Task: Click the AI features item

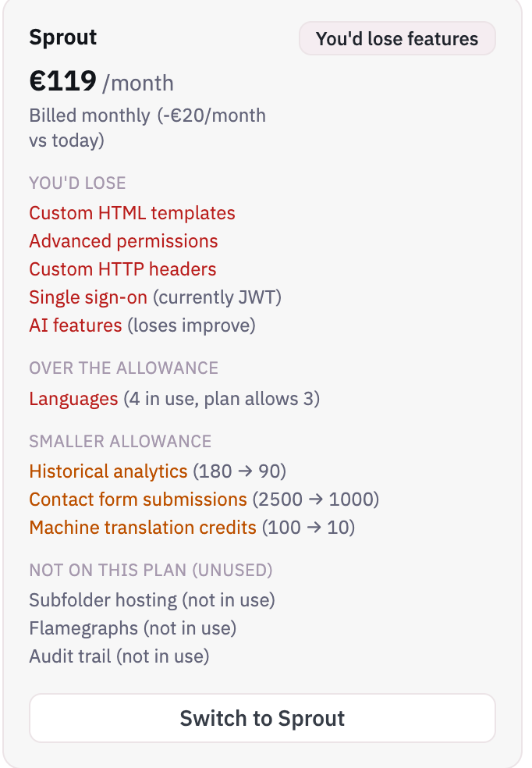Action: pos(143,325)
